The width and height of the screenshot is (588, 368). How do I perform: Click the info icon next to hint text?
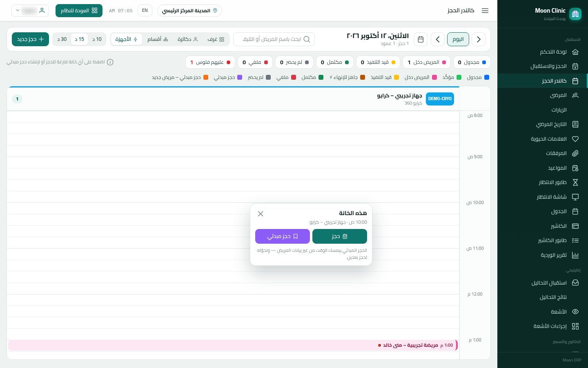(x=110, y=62)
